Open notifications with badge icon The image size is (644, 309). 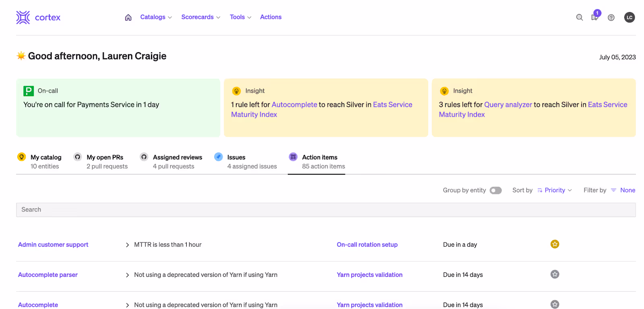tap(594, 17)
